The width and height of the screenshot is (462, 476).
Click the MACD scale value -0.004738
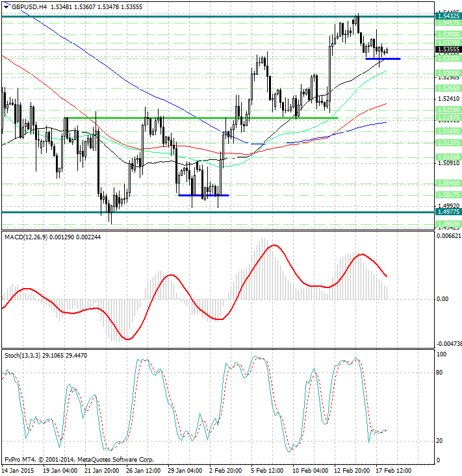pos(449,343)
